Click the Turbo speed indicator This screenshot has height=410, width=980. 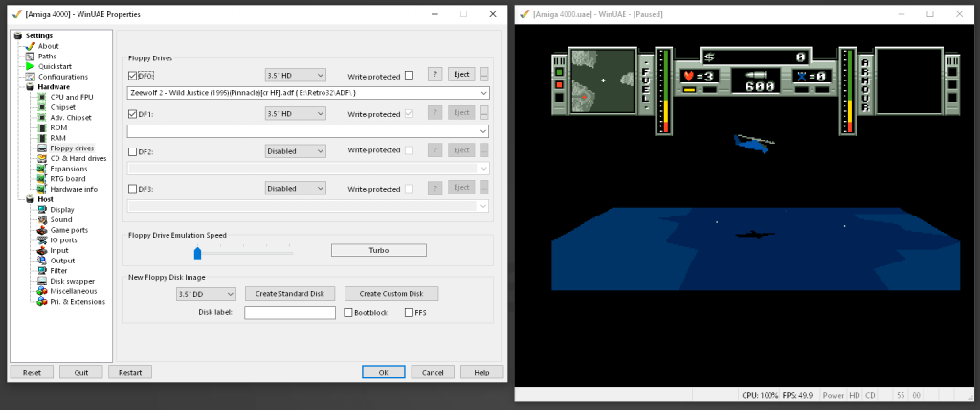(379, 250)
